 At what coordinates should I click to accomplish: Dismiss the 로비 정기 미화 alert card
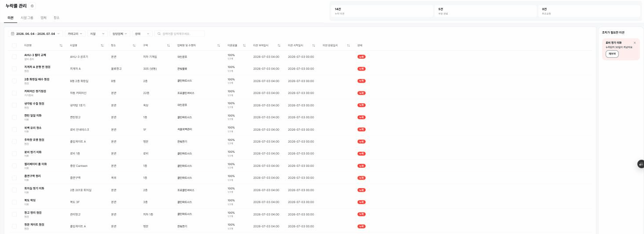click(635, 43)
